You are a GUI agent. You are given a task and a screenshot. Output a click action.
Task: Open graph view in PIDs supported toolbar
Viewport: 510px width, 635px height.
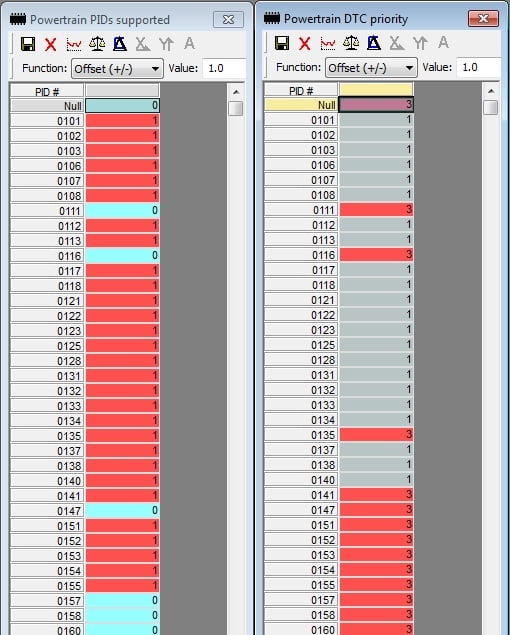(74, 44)
